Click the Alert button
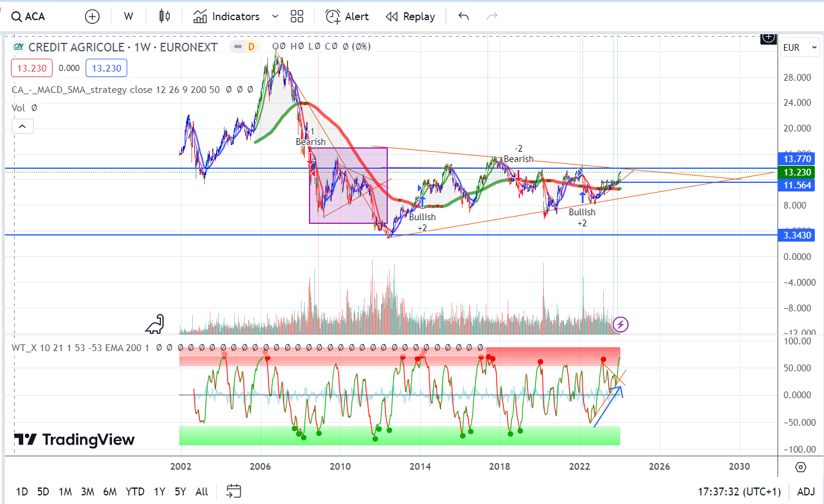 click(x=347, y=17)
